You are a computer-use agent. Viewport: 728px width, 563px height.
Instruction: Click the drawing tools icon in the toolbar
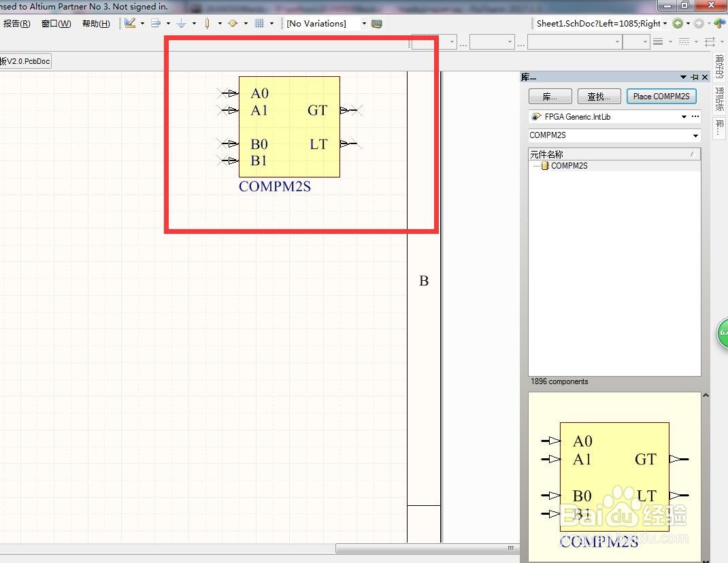pos(131,23)
